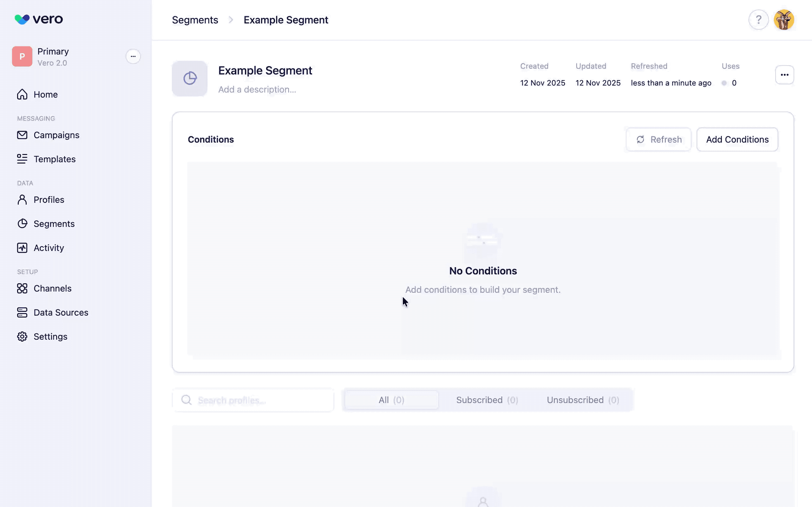Open the segment more-actions ellipsis menu

784,75
